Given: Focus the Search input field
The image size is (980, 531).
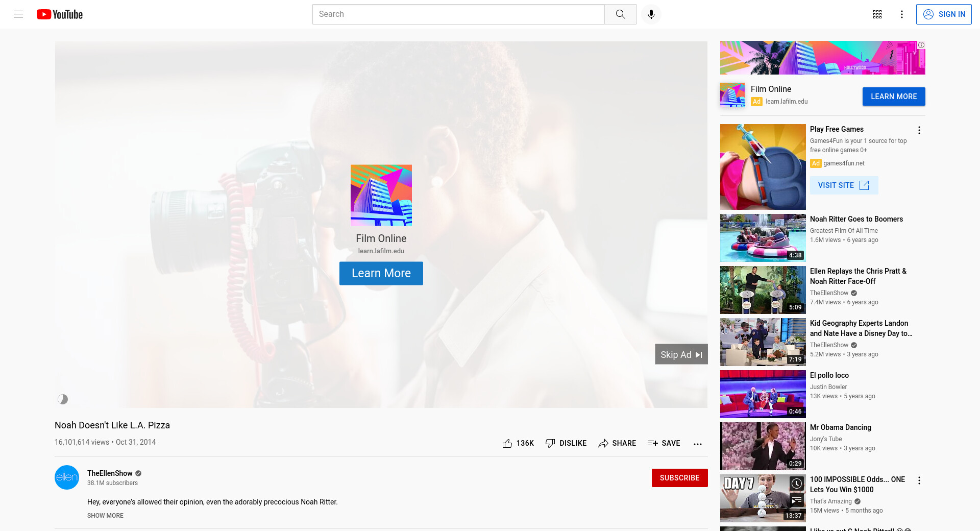Looking at the screenshot, I should pyautogui.click(x=458, y=14).
